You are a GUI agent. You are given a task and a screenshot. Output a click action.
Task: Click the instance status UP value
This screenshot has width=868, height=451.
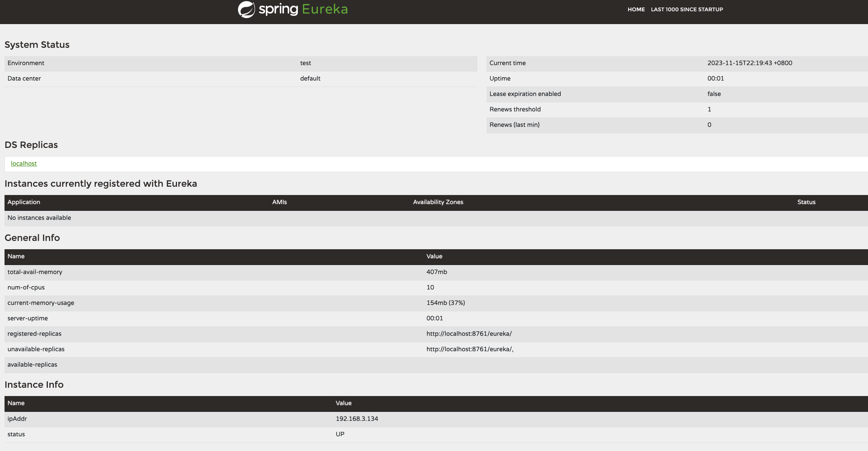click(x=340, y=434)
